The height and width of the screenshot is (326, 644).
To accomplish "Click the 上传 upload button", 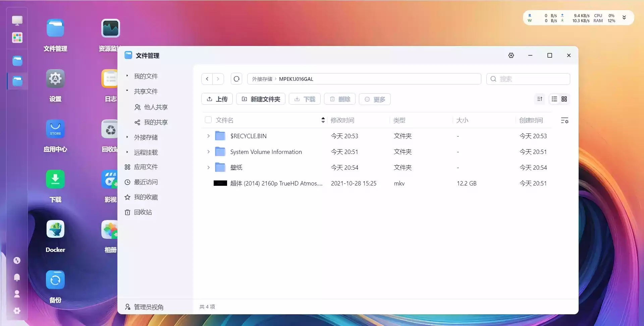I will click(217, 99).
